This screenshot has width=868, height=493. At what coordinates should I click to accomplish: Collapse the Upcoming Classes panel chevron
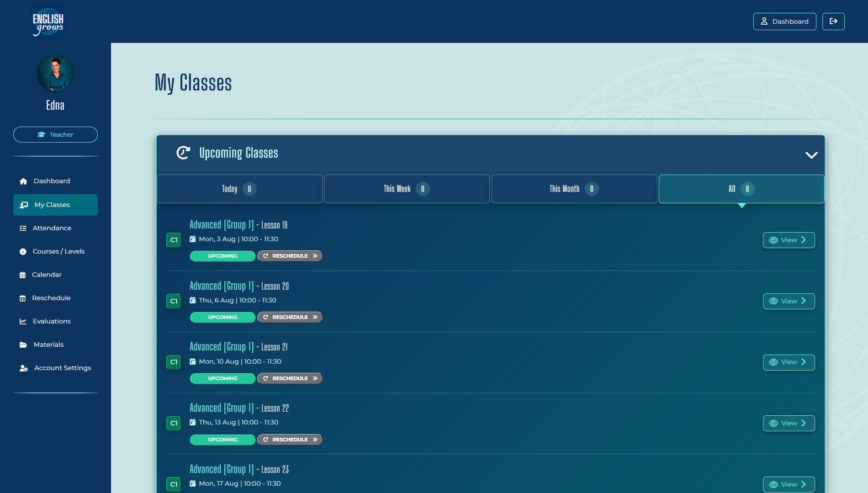(811, 155)
